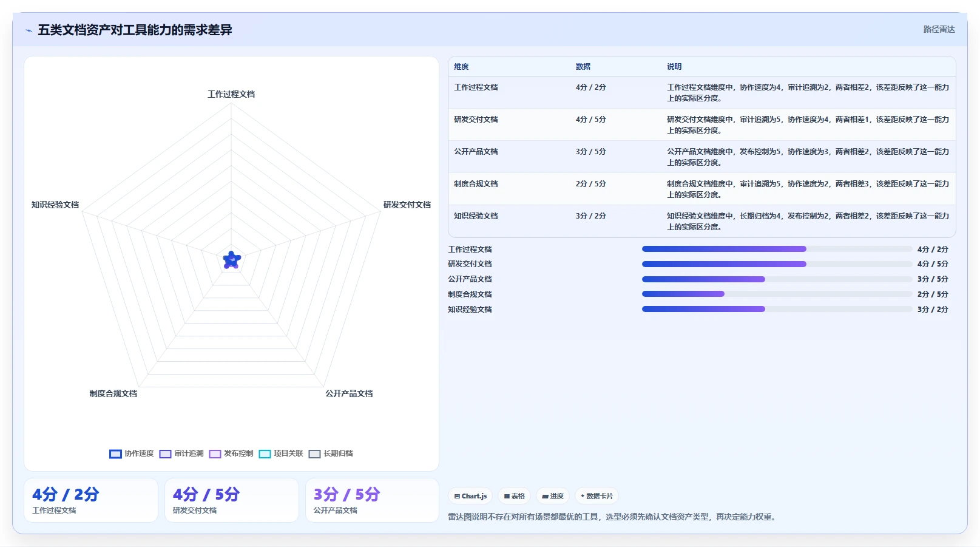Click the 制度合规文档 row description text
Viewport: 980px width, 547px height.
pyautogui.click(x=808, y=189)
